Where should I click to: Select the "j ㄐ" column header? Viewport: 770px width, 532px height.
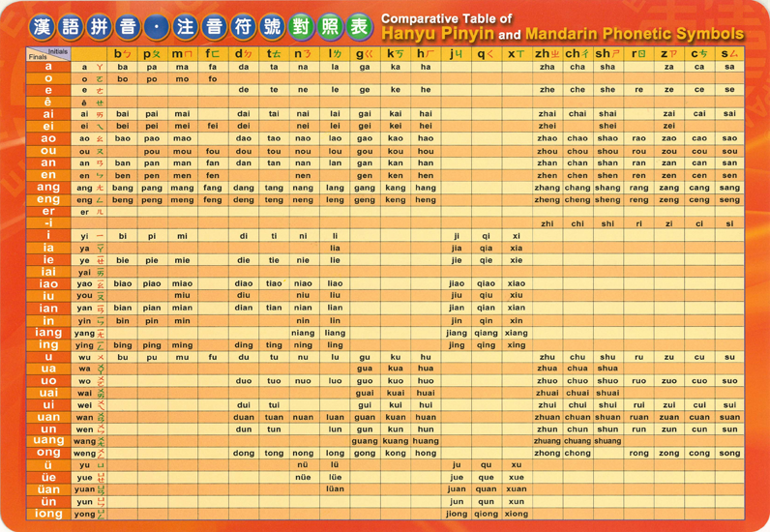click(x=457, y=54)
